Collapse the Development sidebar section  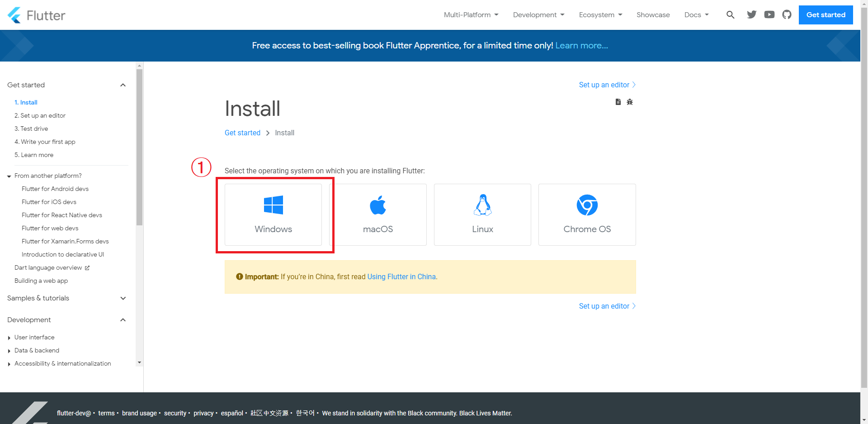click(x=123, y=320)
